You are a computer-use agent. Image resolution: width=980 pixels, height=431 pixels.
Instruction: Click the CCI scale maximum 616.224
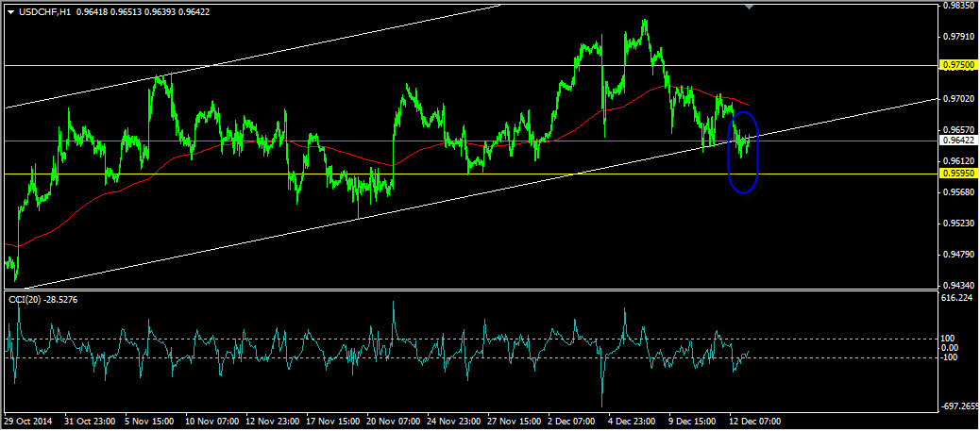pos(958,299)
